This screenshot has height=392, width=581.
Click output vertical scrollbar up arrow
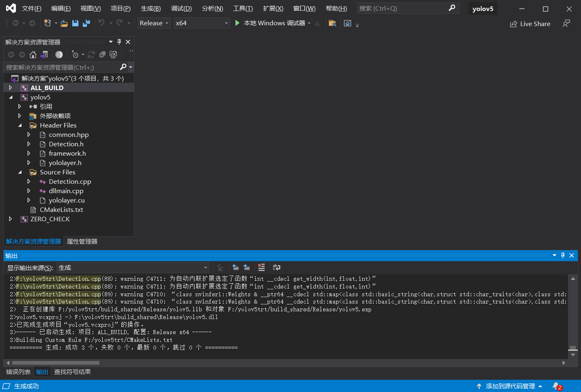point(573,279)
